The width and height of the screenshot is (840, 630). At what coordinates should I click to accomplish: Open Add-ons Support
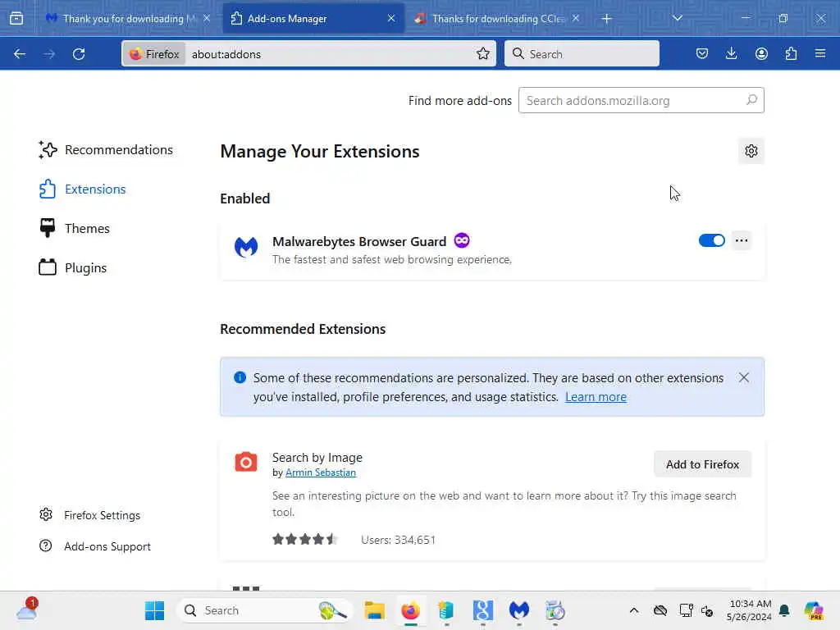click(95, 546)
